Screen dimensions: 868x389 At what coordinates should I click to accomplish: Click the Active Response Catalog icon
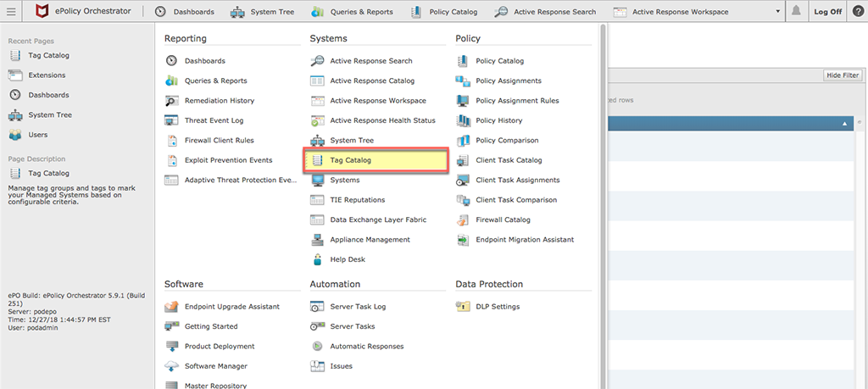[317, 81]
